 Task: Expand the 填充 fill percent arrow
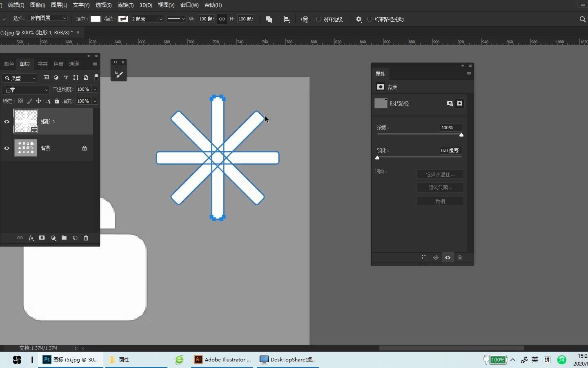[95, 101]
